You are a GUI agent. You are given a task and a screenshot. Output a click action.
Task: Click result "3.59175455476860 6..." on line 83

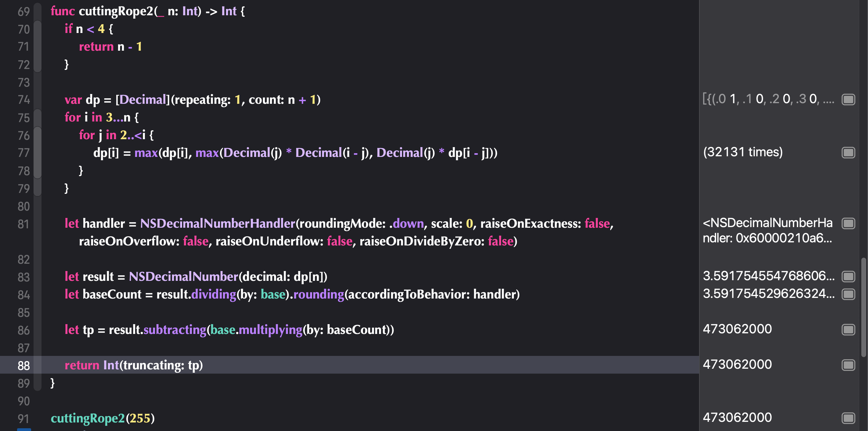pos(769,276)
